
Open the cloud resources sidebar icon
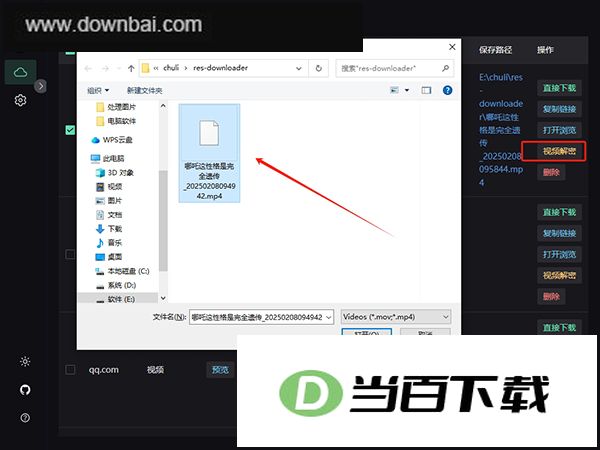coord(20,72)
